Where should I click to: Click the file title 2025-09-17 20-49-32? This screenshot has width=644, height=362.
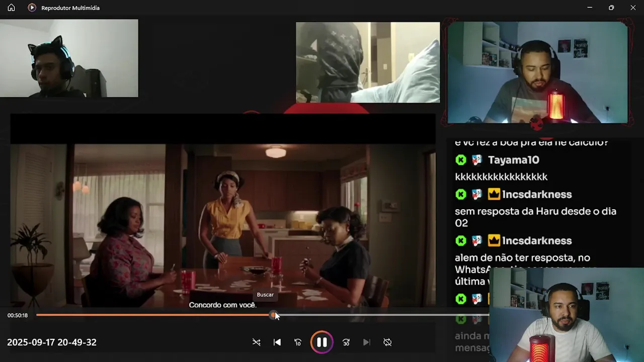tap(52, 342)
